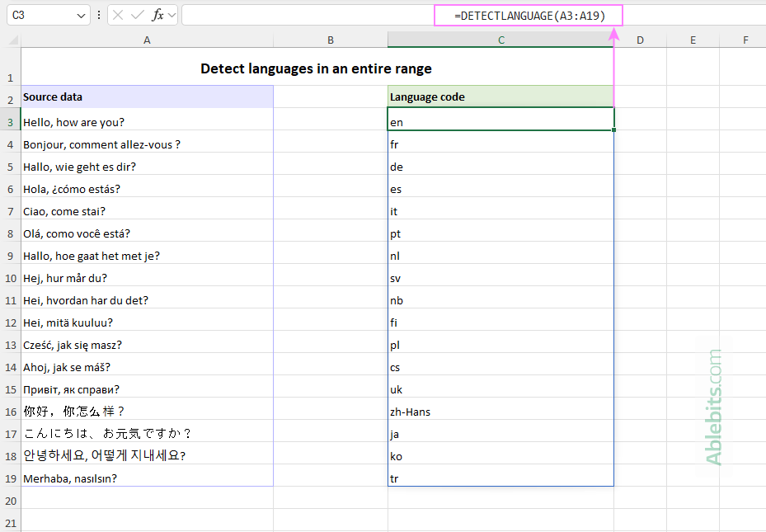Click the Enter checkmark formula icon
Screen dimensions: 766x532
(x=138, y=15)
